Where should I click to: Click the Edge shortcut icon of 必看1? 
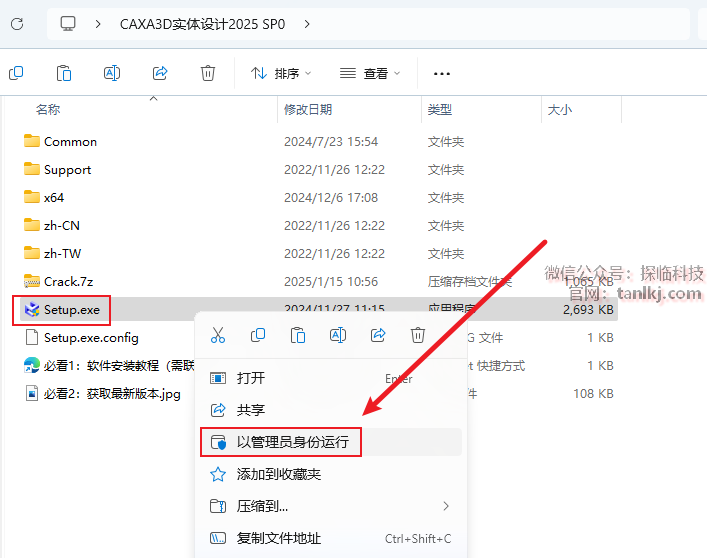click(32, 365)
